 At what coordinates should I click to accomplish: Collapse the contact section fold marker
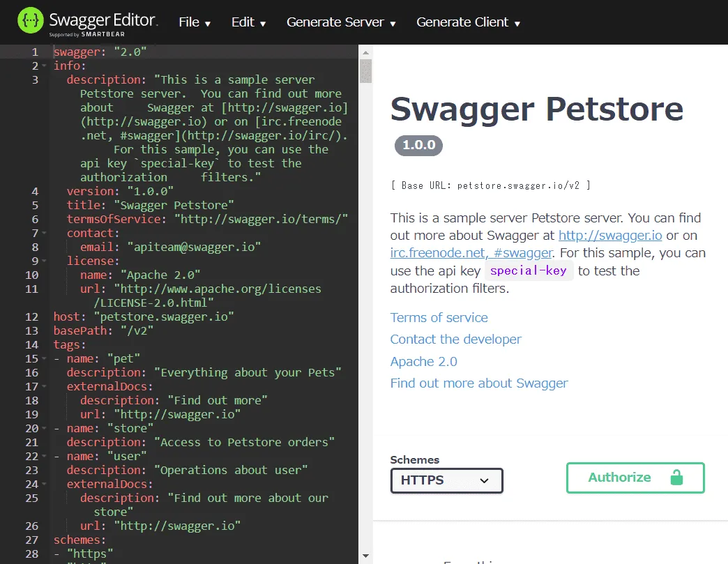45,232
